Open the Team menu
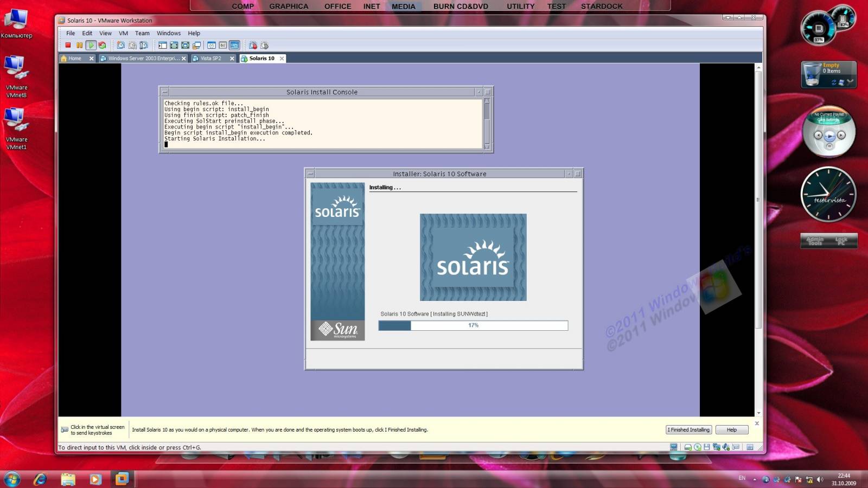This screenshot has height=488, width=868. 142,33
